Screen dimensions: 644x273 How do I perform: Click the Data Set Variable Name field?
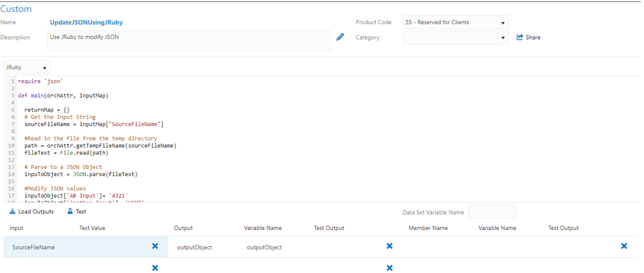[x=492, y=211]
